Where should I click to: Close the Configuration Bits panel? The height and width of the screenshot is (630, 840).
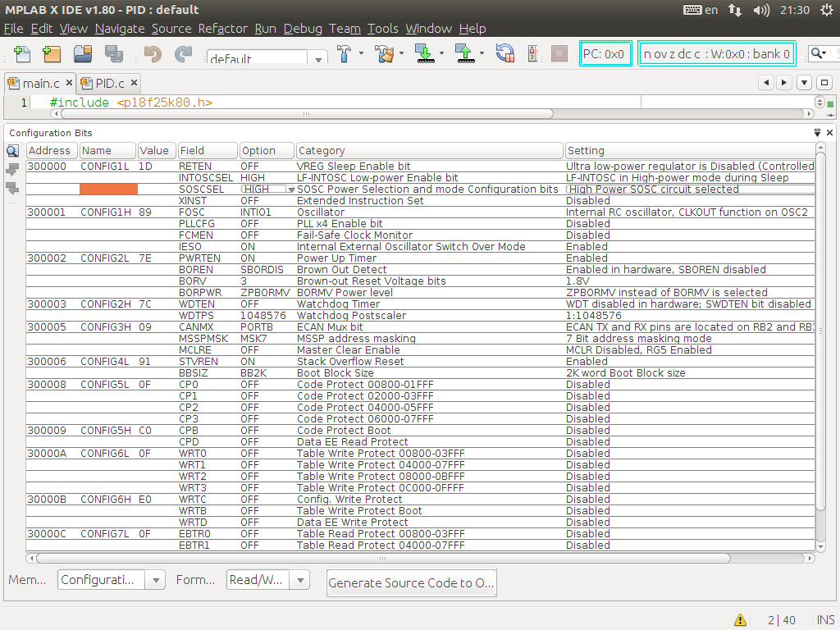tap(829, 132)
